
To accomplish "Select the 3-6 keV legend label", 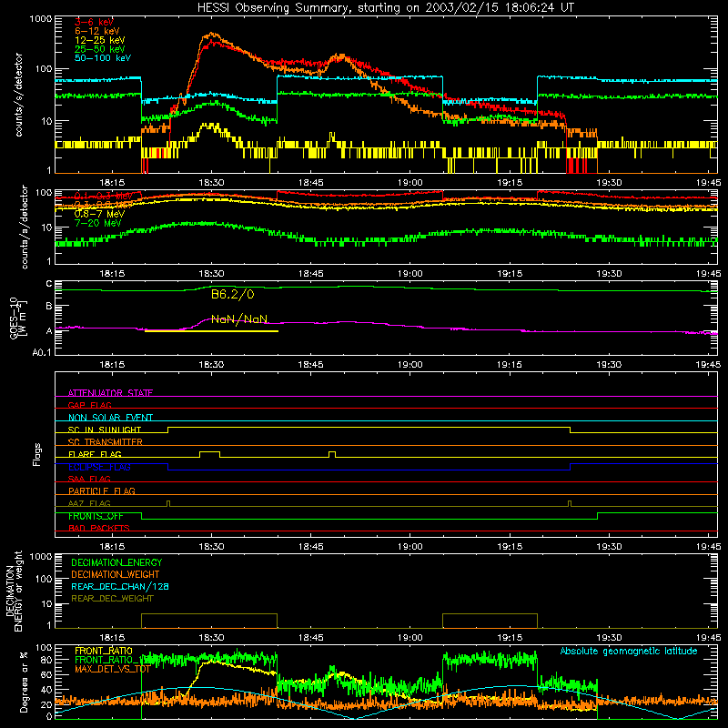I will (94, 22).
